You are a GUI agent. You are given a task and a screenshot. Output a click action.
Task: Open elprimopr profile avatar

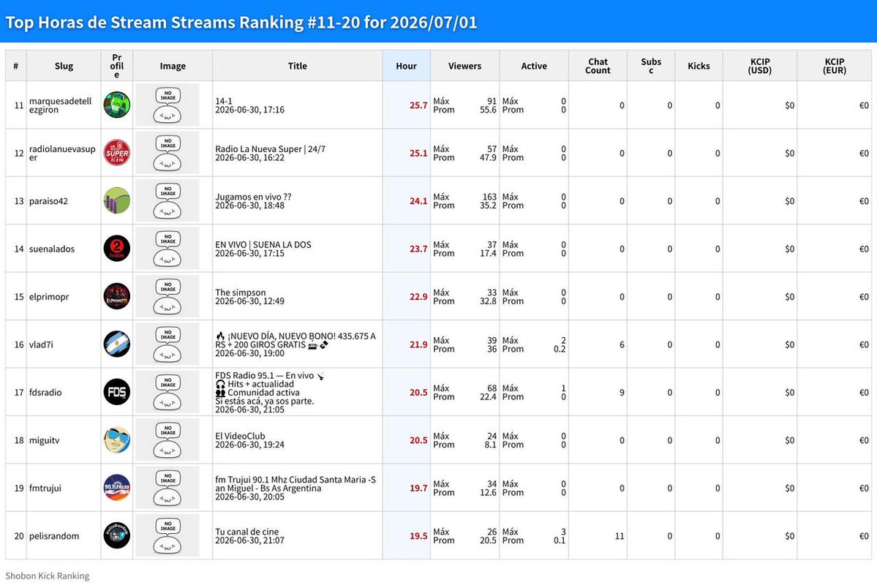117,296
